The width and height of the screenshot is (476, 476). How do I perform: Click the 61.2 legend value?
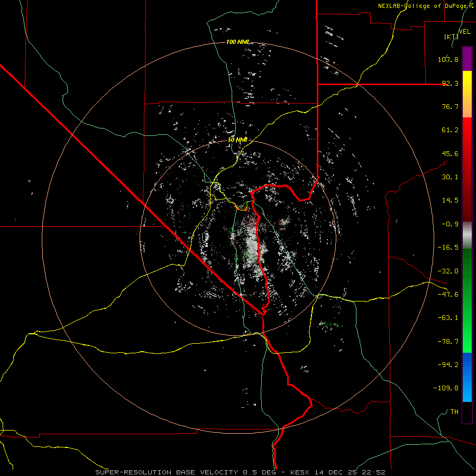point(450,130)
